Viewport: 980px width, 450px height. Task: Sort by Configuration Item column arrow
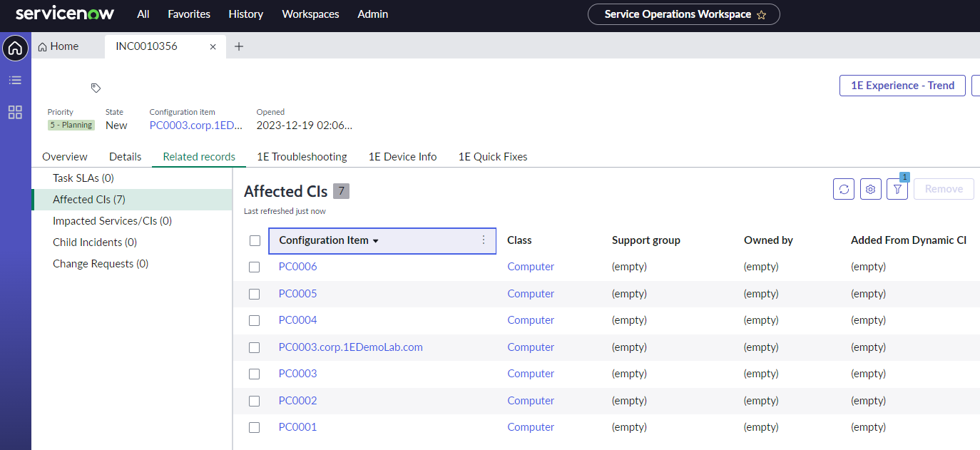(x=376, y=241)
